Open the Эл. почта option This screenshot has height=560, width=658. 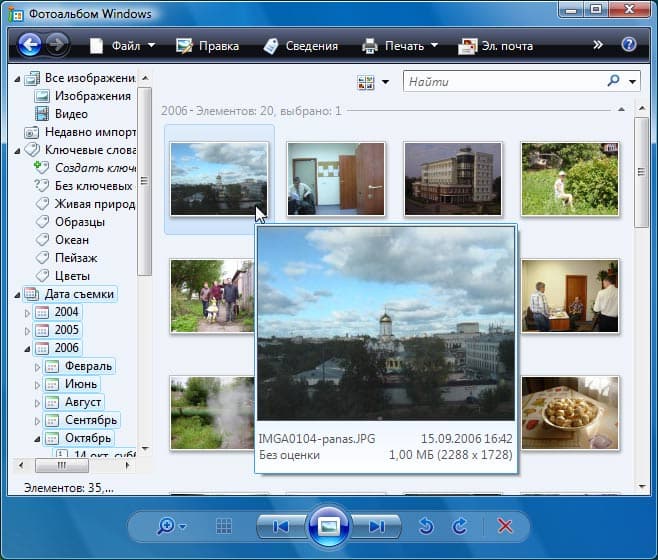click(496, 45)
